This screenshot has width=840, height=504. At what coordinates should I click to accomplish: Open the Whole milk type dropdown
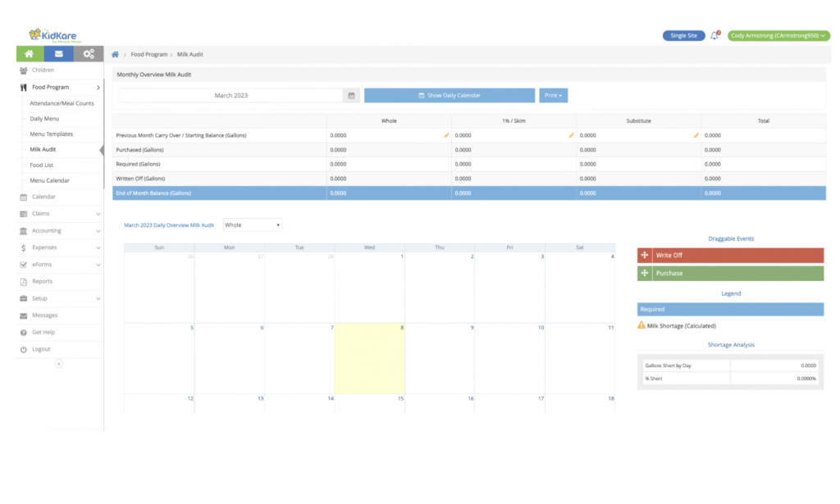(253, 225)
